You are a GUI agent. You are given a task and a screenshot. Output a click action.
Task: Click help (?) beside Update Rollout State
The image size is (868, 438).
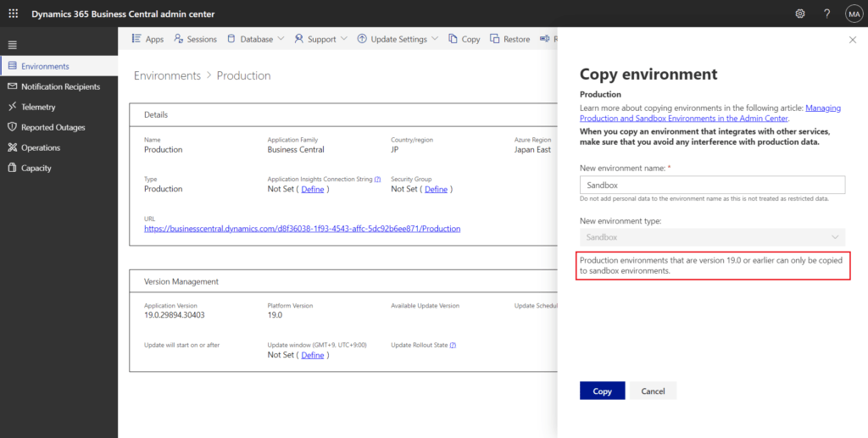pos(453,345)
